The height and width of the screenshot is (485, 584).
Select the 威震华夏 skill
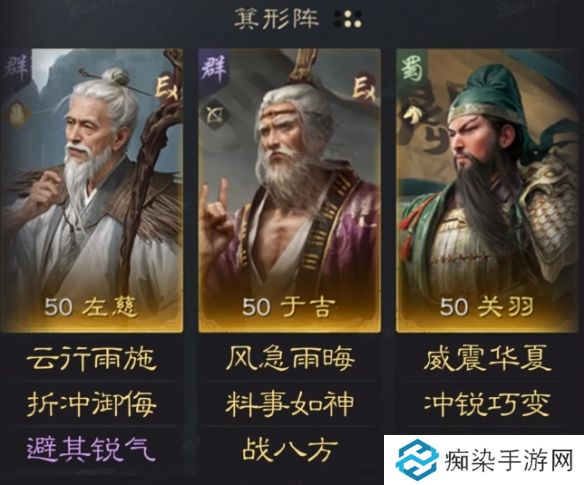pos(487,358)
